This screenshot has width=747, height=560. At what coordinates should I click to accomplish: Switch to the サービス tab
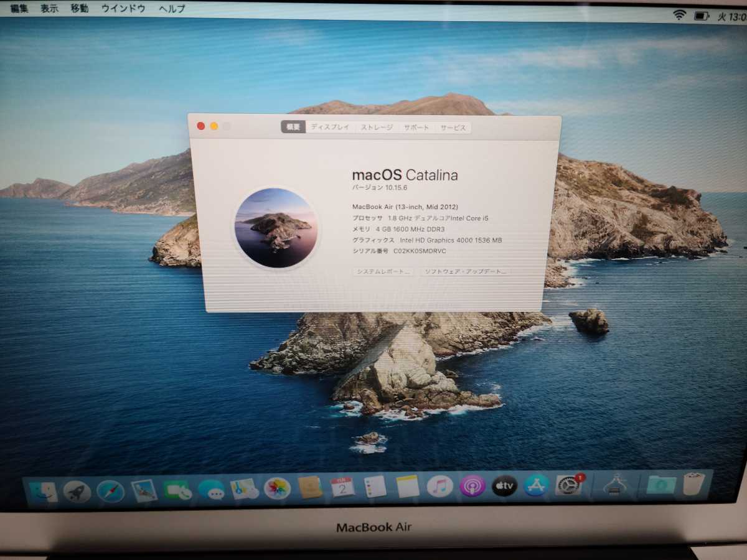click(x=453, y=128)
